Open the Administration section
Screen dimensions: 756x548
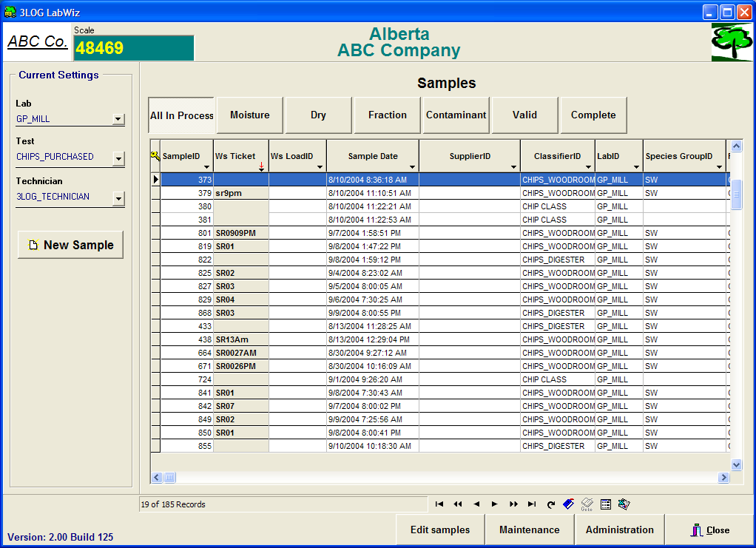click(x=619, y=530)
